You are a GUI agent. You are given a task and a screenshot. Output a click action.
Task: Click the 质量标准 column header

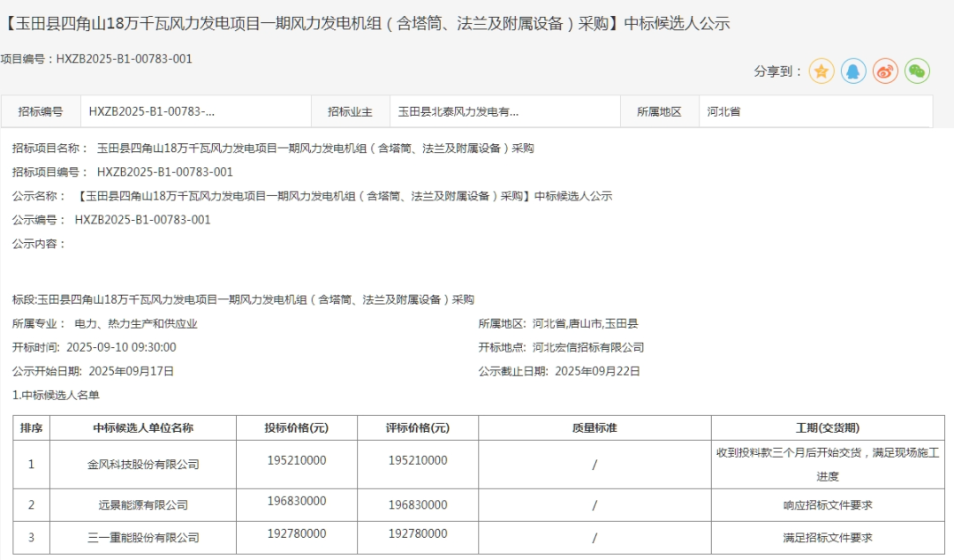594,428
